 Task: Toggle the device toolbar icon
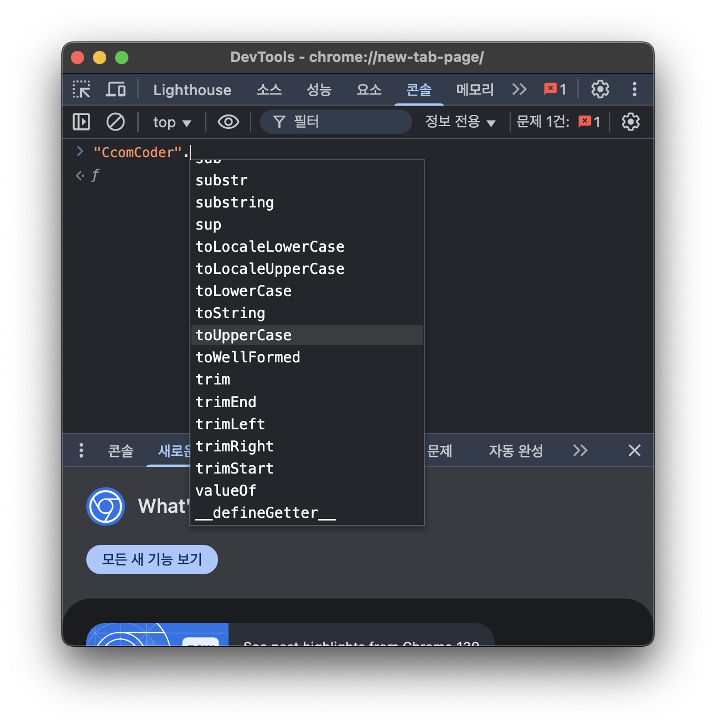(x=116, y=89)
